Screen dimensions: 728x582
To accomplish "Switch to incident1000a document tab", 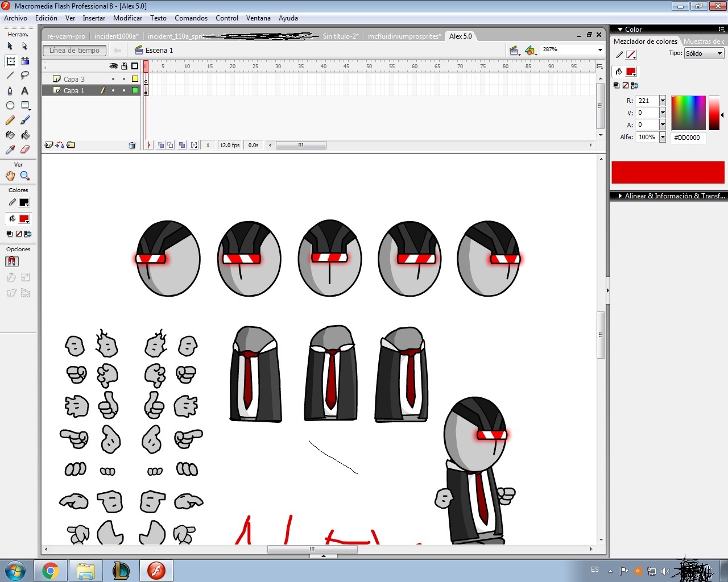I will [x=117, y=36].
